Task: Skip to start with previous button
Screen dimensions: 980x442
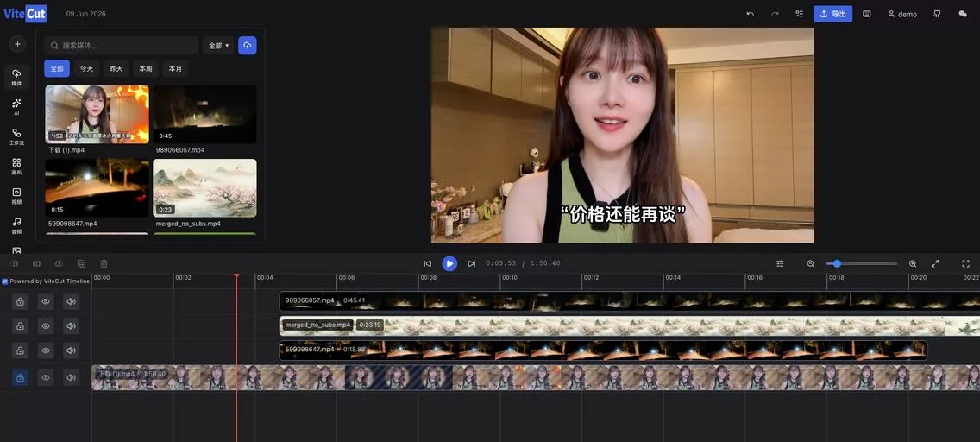Action: pyautogui.click(x=428, y=264)
